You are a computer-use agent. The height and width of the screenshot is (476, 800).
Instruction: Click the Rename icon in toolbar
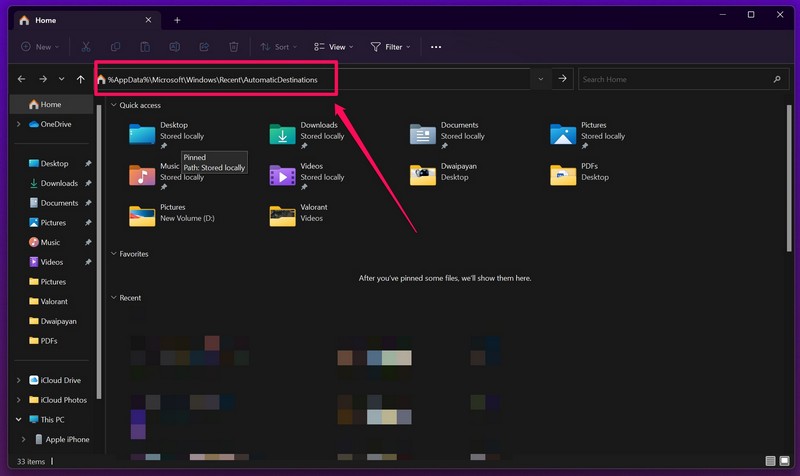pyautogui.click(x=174, y=47)
